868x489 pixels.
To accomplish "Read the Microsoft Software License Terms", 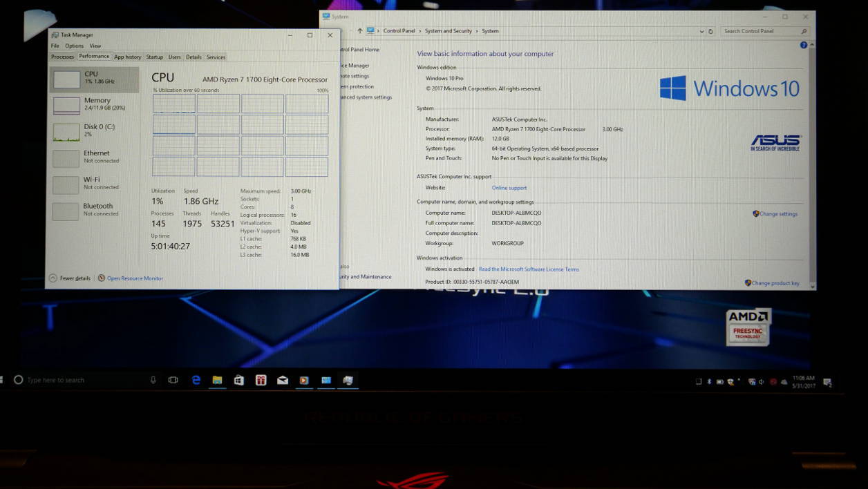I will [529, 269].
